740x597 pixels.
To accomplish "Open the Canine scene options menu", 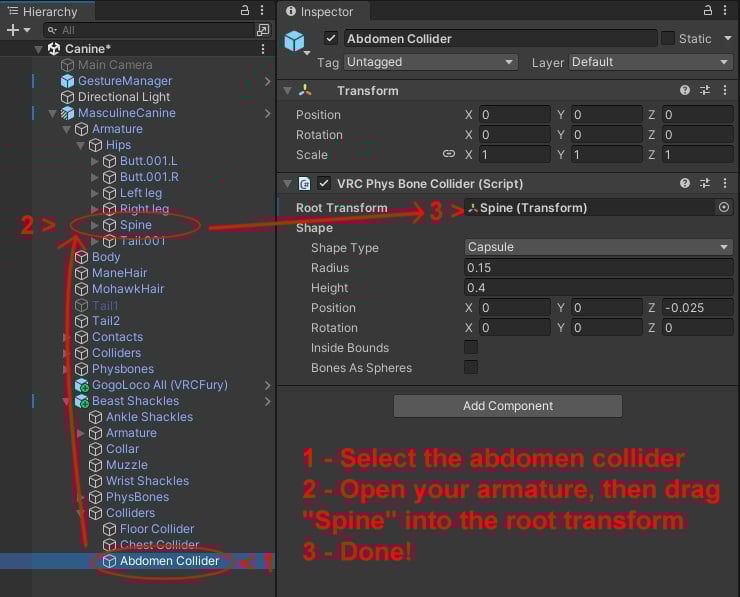I will (262, 49).
